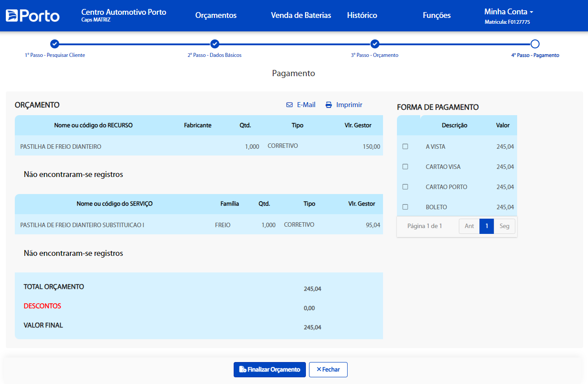The height and width of the screenshot is (384, 588).
Task: Click the '150,00' resource value
Action: (371, 147)
